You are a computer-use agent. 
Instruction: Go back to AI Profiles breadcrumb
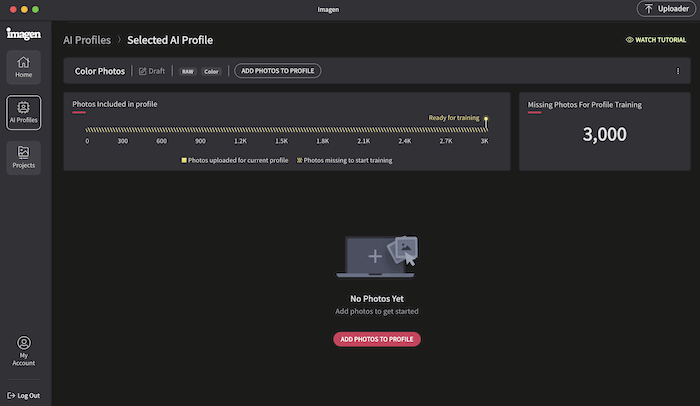(87, 40)
